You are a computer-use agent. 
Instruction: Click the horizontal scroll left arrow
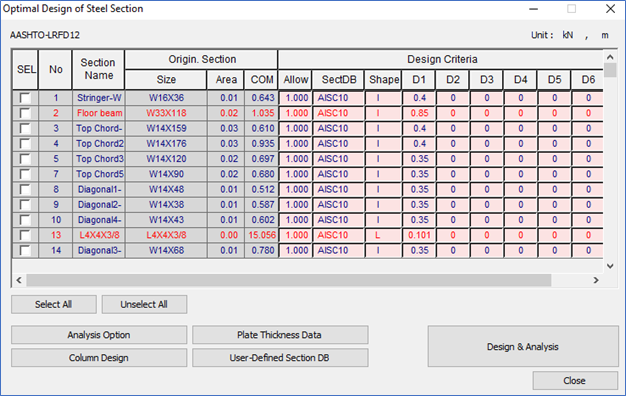pos(19,280)
